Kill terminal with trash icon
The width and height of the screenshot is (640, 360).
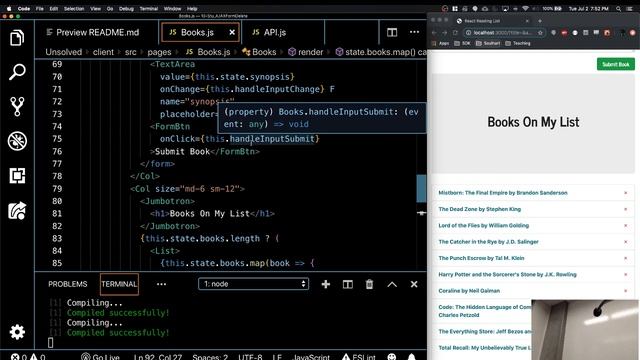(x=369, y=284)
